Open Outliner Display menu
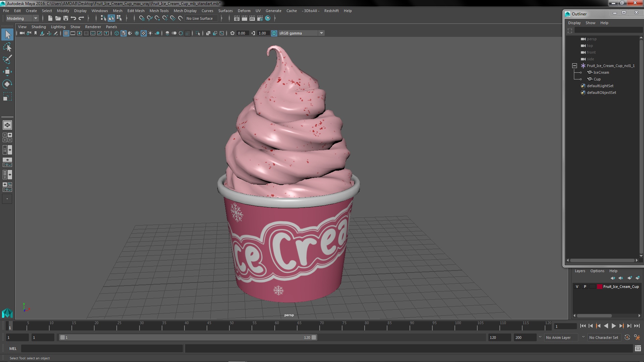The image size is (644, 362). (574, 23)
